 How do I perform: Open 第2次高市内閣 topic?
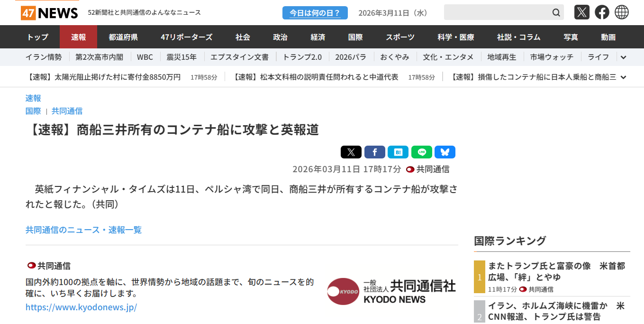[x=99, y=57]
